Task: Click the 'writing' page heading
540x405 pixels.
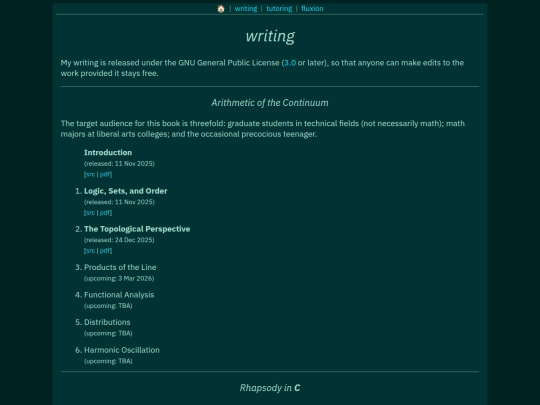Action: click(x=270, y=36)
